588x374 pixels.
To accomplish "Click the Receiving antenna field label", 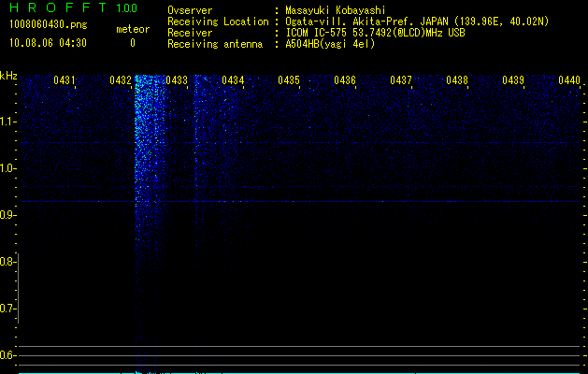I will (x=215, y=44).
